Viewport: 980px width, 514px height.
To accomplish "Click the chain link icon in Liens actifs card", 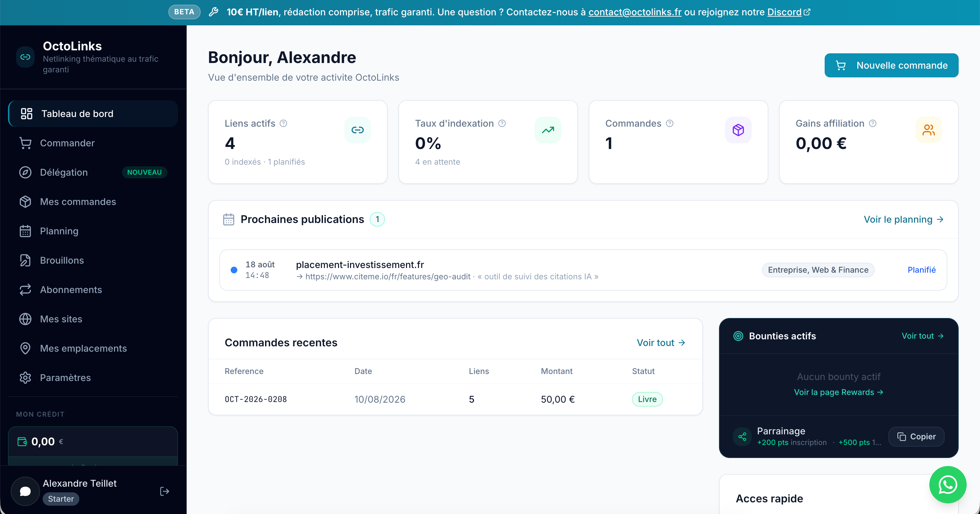I will point(357,130).
